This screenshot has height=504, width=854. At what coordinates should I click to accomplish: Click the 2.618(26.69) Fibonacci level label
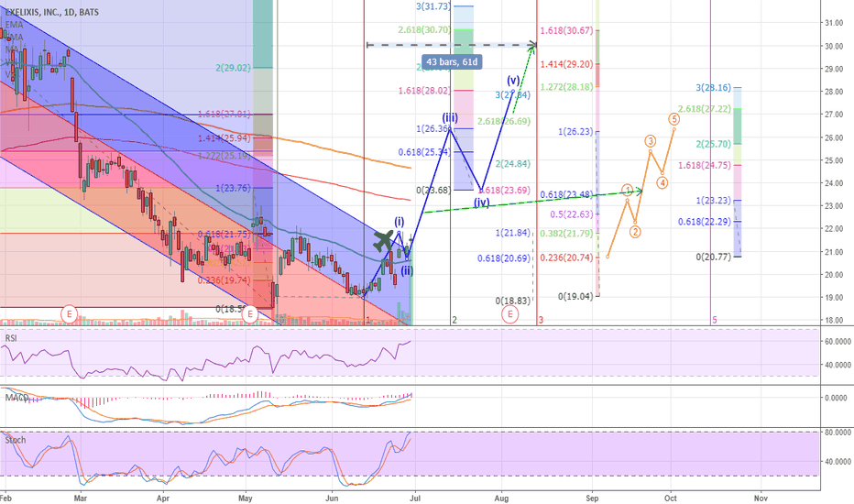tap(504, 122)
